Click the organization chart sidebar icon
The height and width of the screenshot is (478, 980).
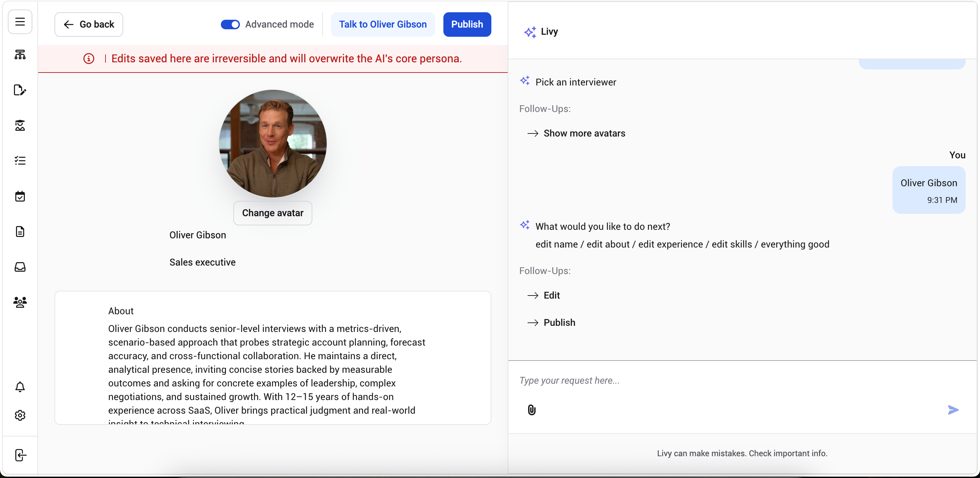20,55
